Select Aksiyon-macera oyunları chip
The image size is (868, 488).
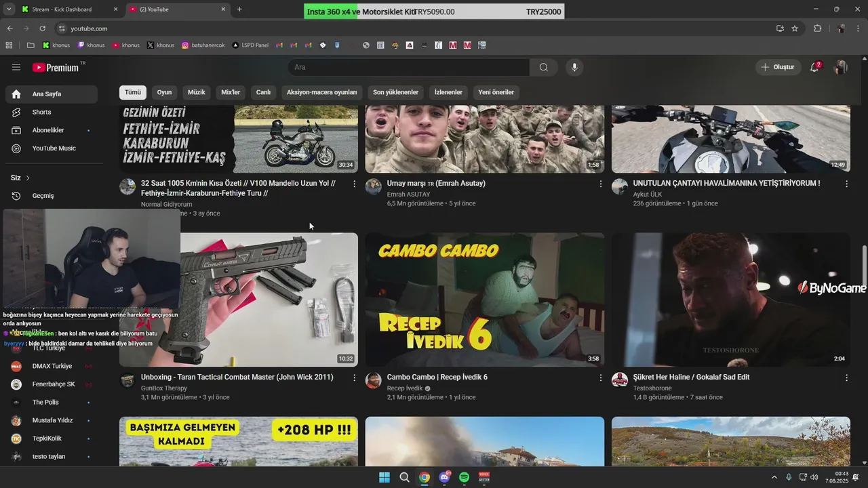pos(321,92)
